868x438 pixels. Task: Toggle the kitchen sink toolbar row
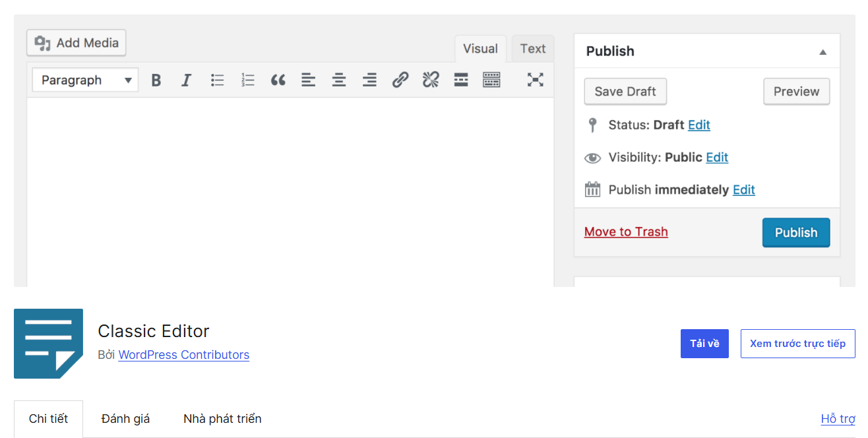(491, 79)
